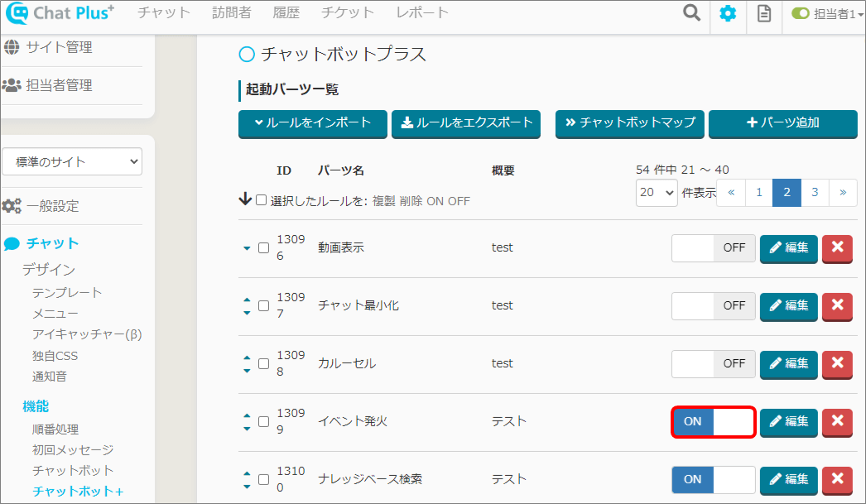Delete the カルーセル part with red X

point(837,364)
